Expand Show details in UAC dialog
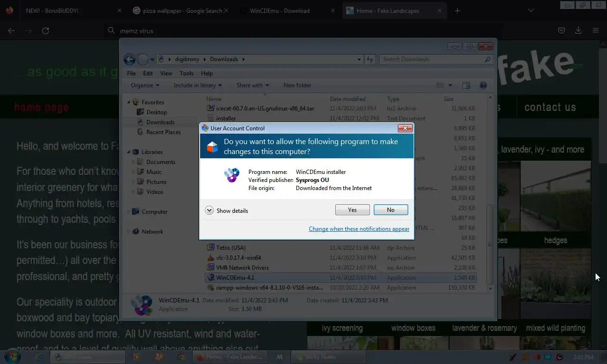This screenshot has height=364, width=607. tap(227, 210)
